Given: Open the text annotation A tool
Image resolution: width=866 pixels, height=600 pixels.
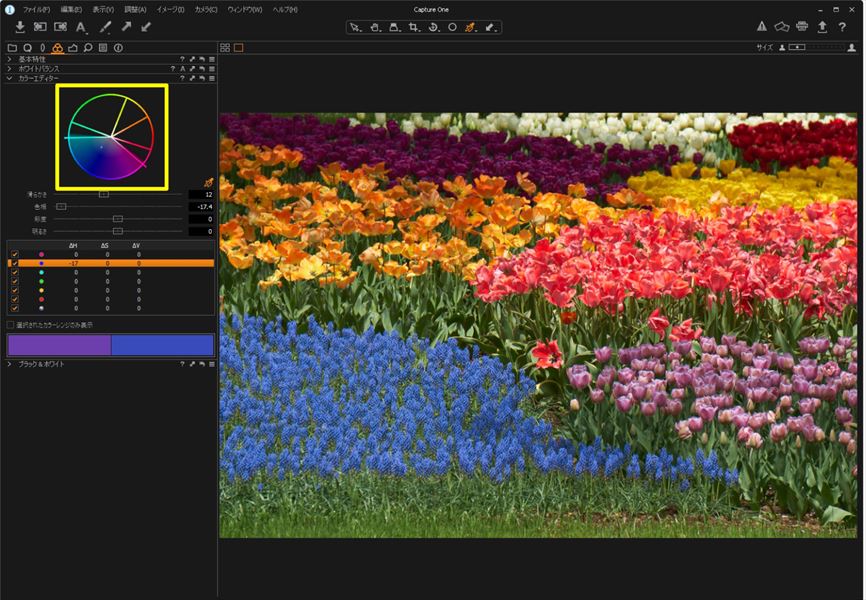Looking at the screenshot, I should point(81,27).
